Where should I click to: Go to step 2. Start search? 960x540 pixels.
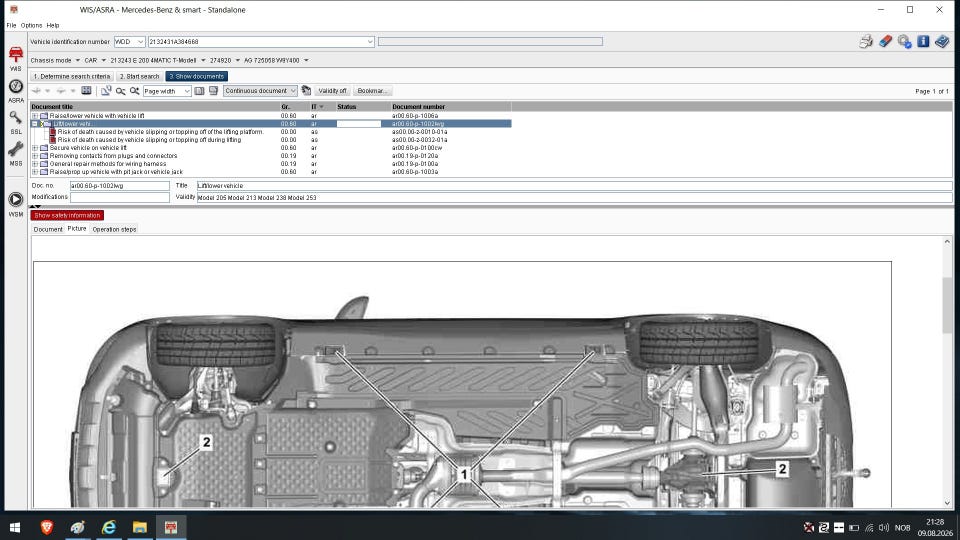pyautogui.click(x=140, y=77)
